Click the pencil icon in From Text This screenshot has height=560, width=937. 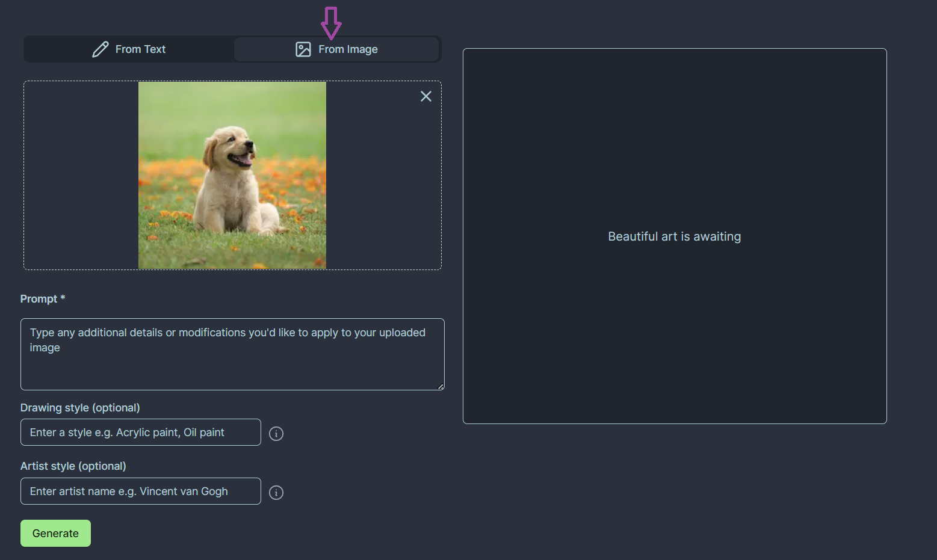(101, 49)
